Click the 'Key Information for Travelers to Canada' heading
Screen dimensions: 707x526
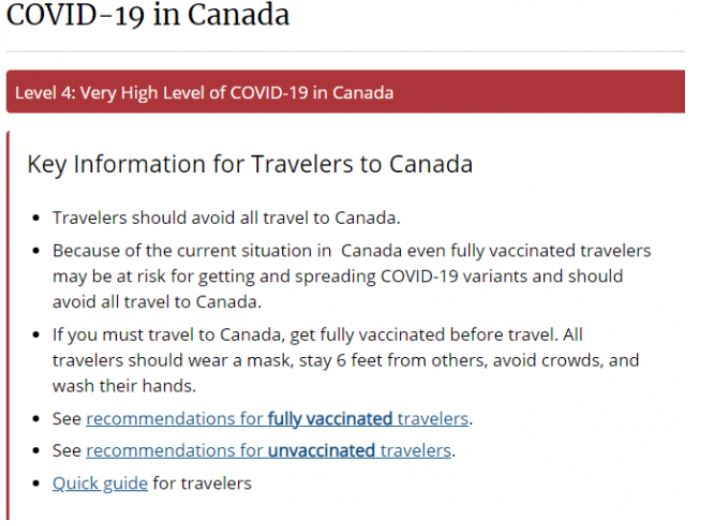coord(250,165)
